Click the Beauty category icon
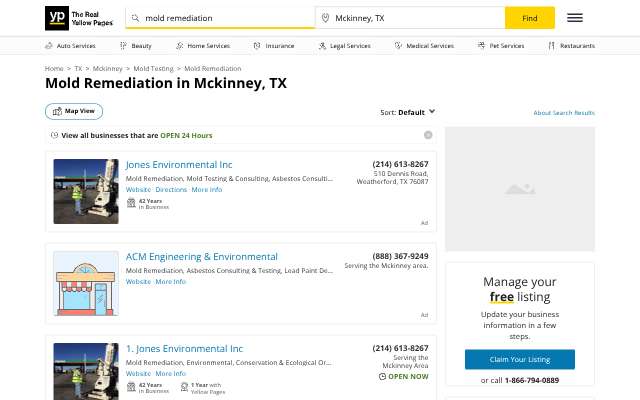The height and width of the screenshot is (400, 640). (x=123, y=46)
